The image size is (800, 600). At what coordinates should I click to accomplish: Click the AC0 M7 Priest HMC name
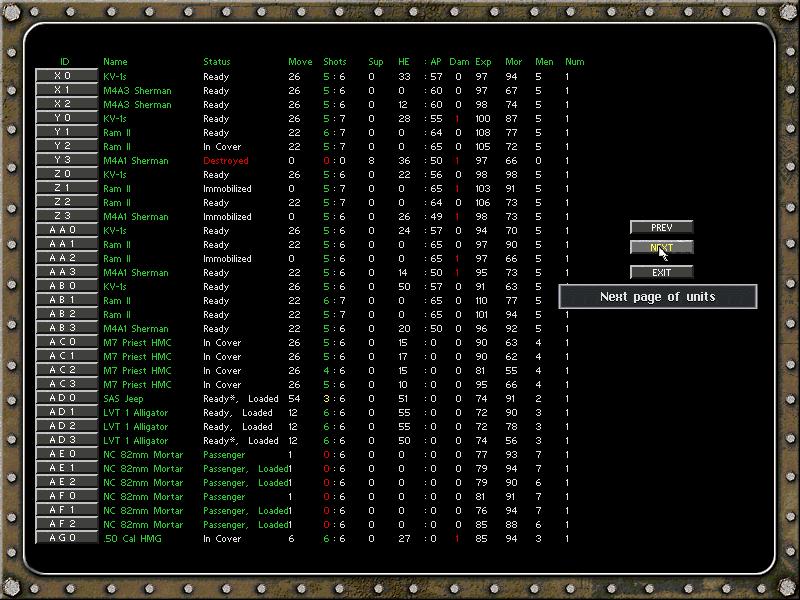tap(137, 343)
